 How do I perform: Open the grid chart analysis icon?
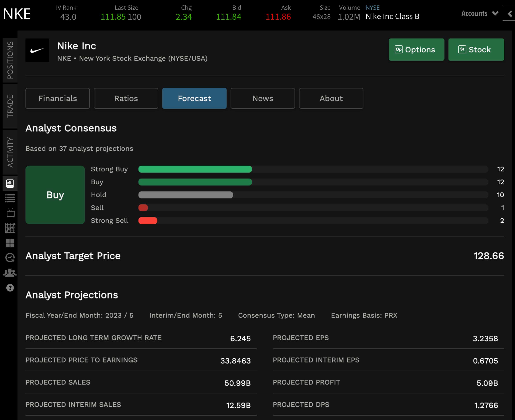10,228
